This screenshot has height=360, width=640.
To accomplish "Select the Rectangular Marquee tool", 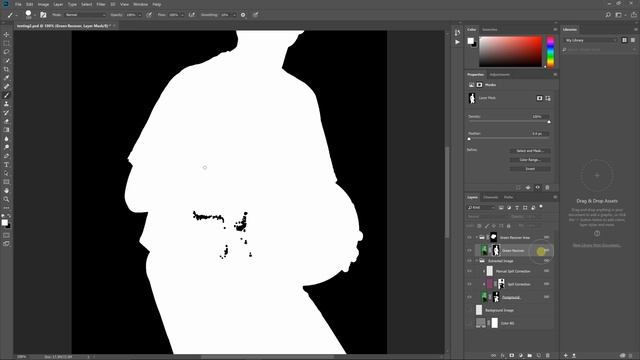I will [x=6, y=43].
